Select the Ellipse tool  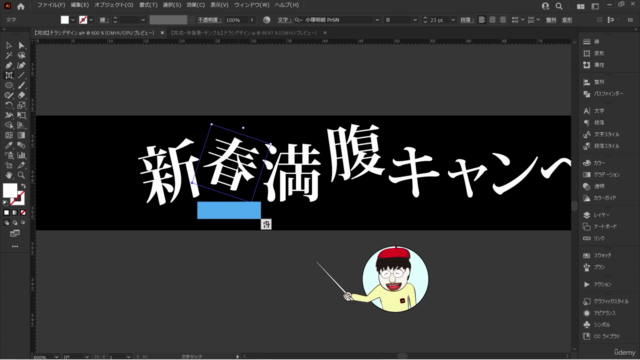(9, 85)
